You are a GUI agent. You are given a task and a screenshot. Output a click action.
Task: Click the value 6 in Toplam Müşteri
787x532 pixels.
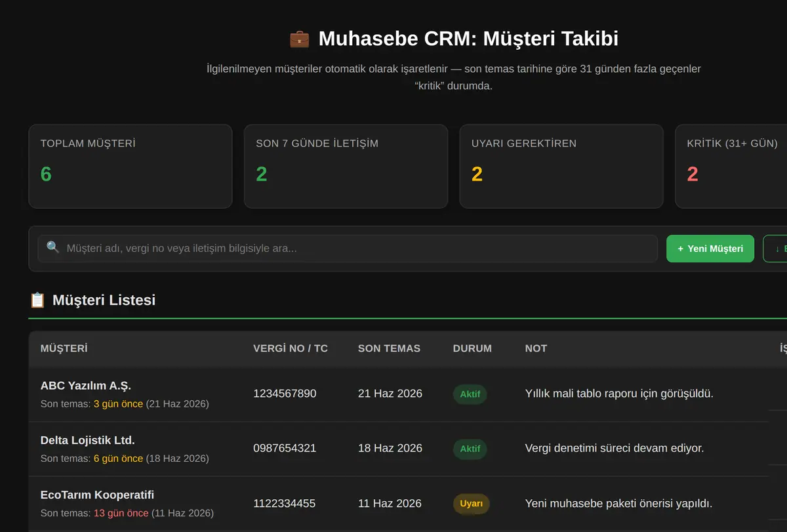[x=46, y=174]
